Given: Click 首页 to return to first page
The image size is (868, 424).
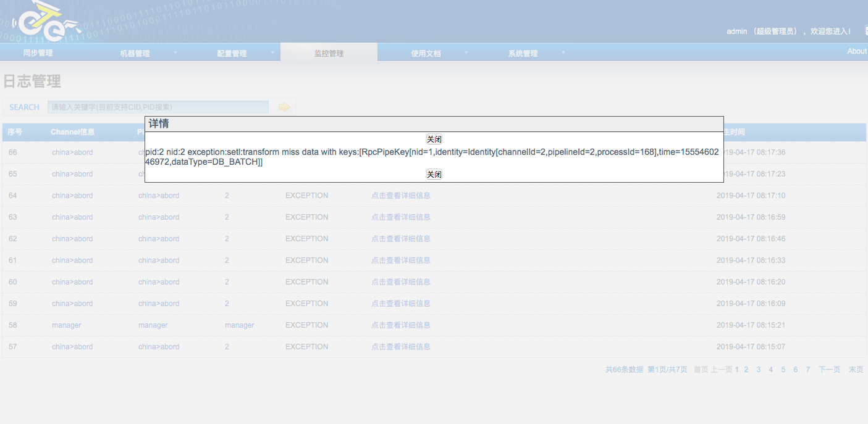Looking at the screenshot, I should click(701, 369).
